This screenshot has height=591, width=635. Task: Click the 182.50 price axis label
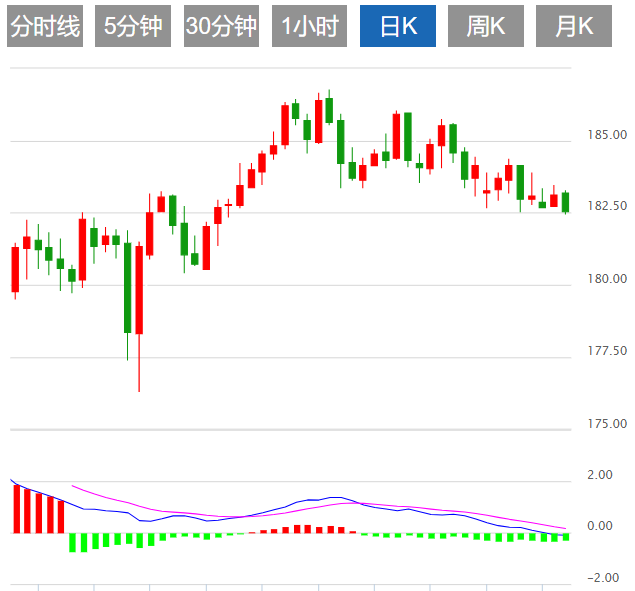click(607, 206)
